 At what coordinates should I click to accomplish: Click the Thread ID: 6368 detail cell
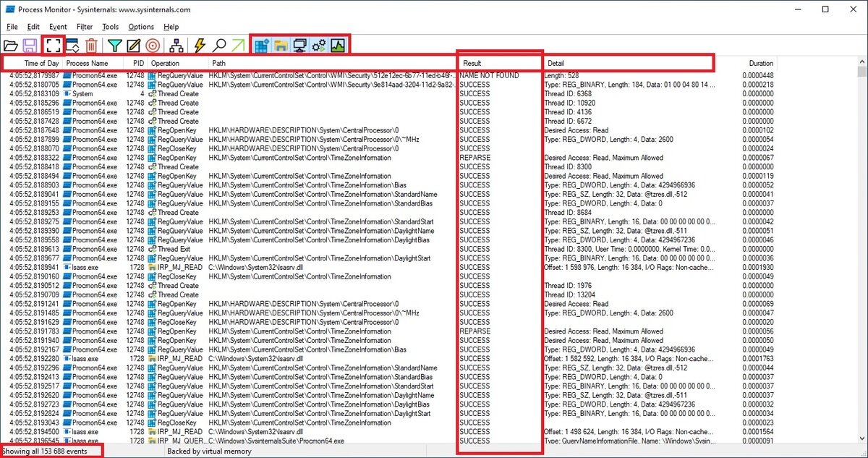[x=569, y=93]
